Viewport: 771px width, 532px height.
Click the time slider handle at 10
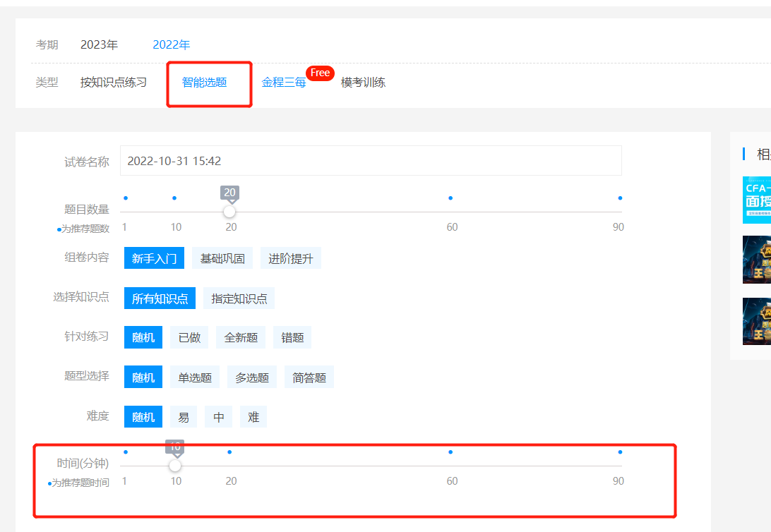(175, 466)
